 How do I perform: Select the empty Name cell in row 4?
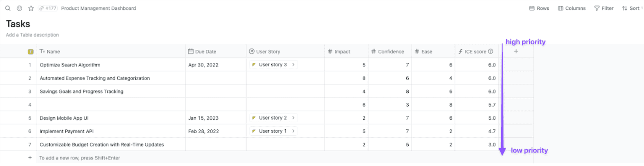[111, 105]
